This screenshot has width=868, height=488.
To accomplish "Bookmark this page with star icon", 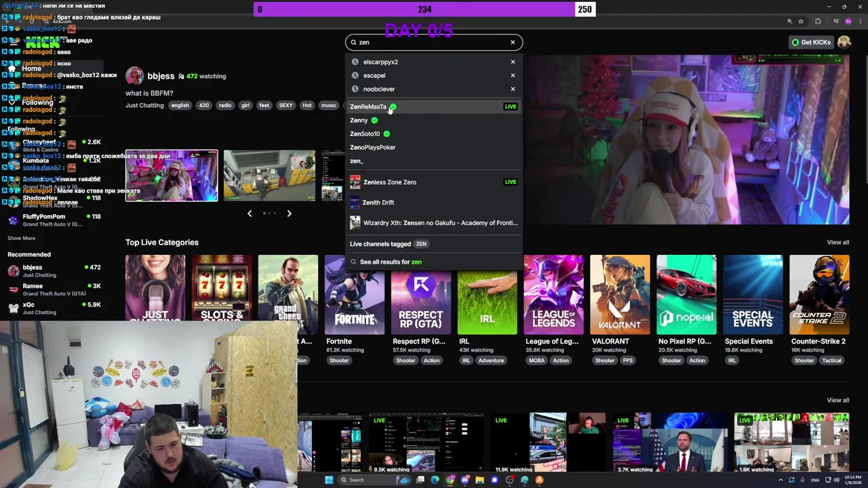I will [x=801, y=22].
